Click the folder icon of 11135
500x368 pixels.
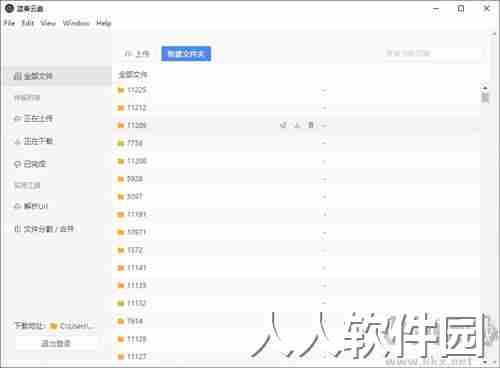(x=121, y=286)
